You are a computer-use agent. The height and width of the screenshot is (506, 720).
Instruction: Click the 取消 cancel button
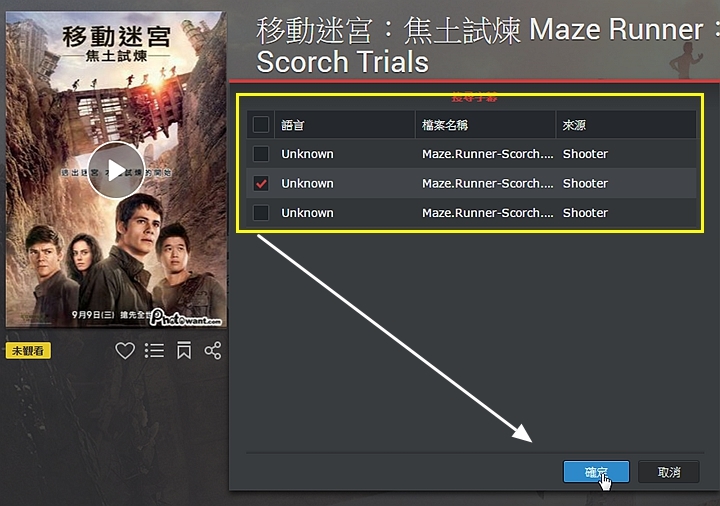[x=669, y=472]
